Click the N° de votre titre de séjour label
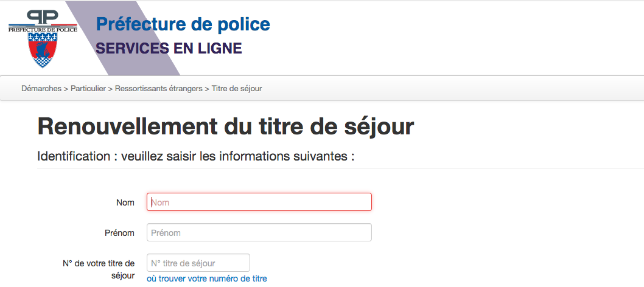Viewport: 644px width, 287px height. coord(99,269)
